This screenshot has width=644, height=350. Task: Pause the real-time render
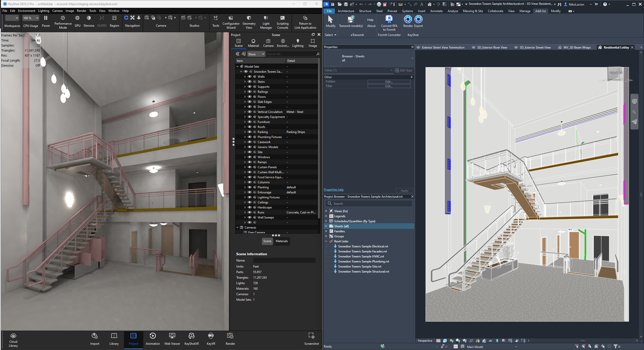tap(46, 18)
